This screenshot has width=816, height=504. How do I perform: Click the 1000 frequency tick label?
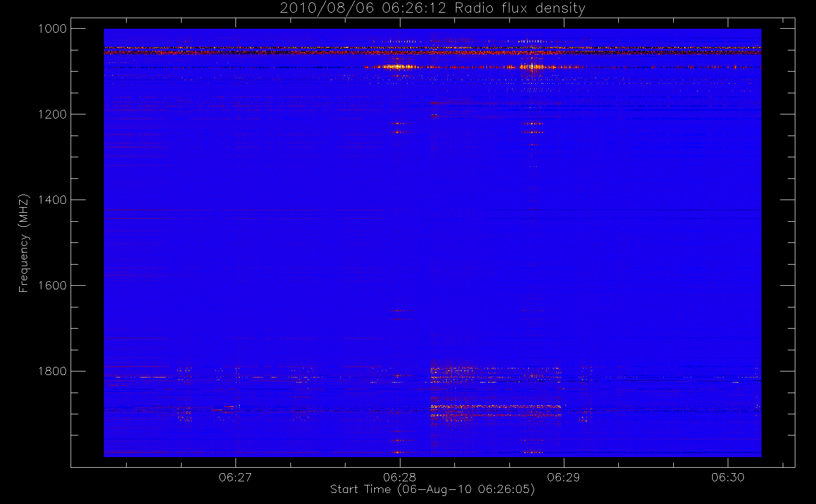[x=52, y=29]
